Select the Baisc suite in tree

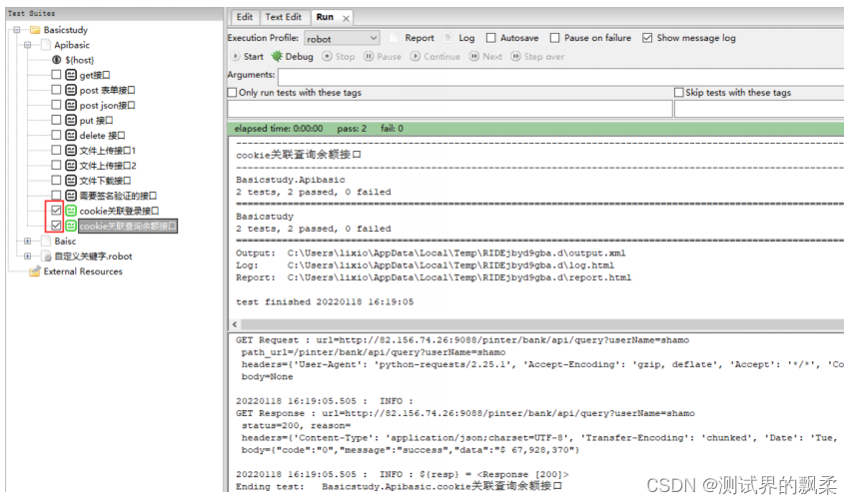[65, 242]
